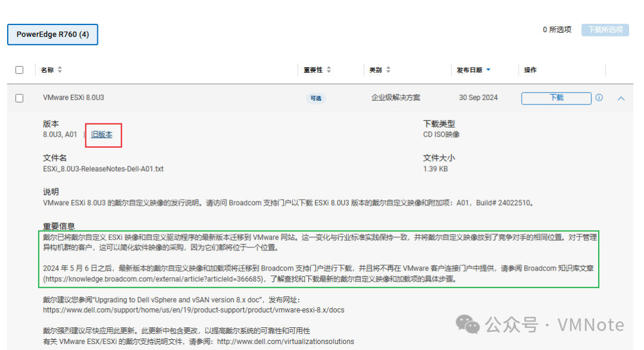Check the VMware ESXi 8.0U3 row checkbox
Image resolution: width=644 pixels, height=350 pixels.
19,98
